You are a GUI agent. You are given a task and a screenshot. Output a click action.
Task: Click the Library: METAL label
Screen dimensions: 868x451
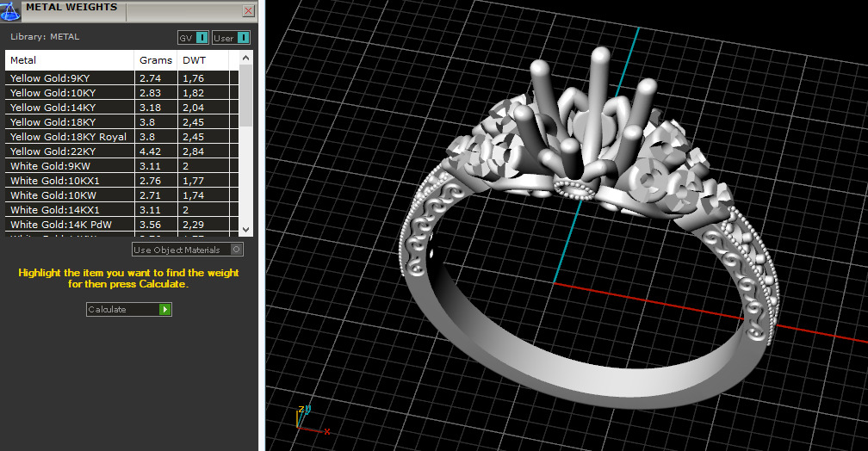click(45, 36)
